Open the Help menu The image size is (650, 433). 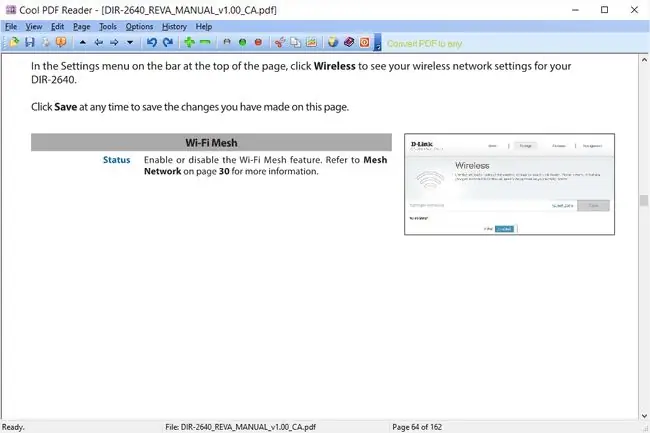pos(204,27)
